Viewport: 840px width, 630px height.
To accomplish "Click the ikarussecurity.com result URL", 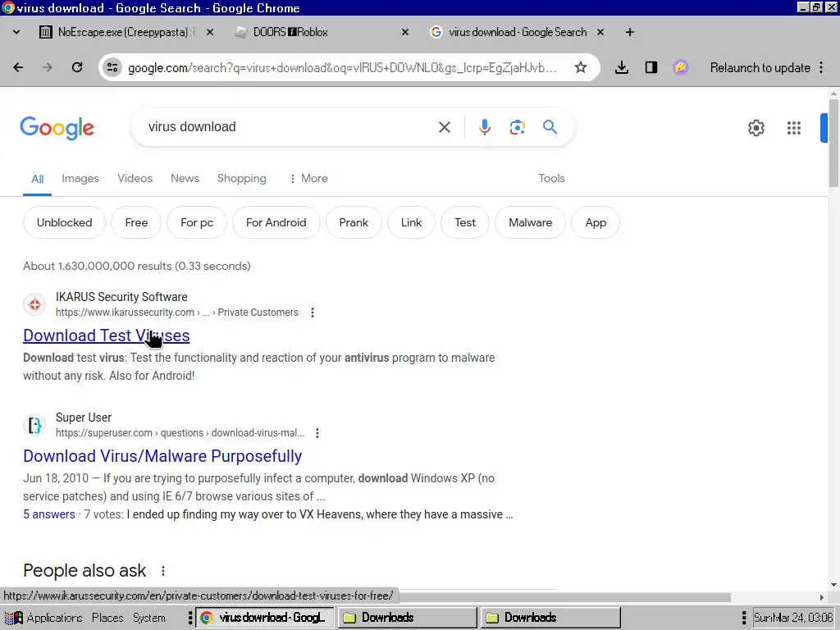I will tap(177, 313).
